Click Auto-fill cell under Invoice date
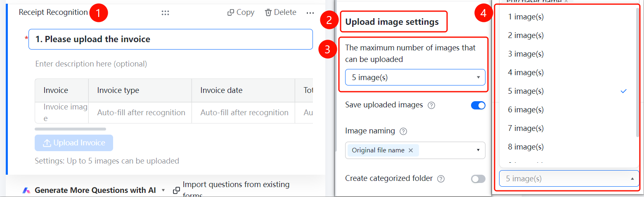This screenshot has width=644, height=197. pos(244,113)
